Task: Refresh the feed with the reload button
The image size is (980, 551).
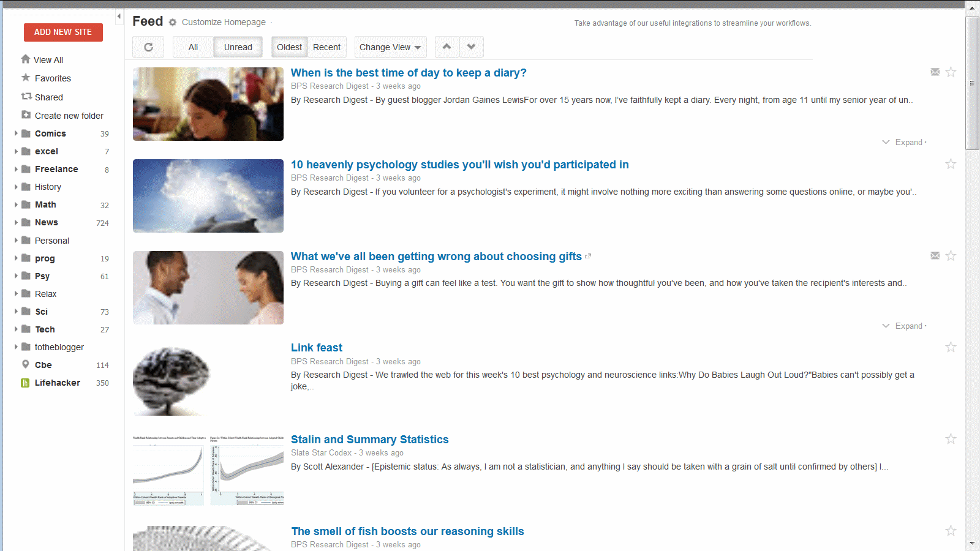Action: [148, 47]
